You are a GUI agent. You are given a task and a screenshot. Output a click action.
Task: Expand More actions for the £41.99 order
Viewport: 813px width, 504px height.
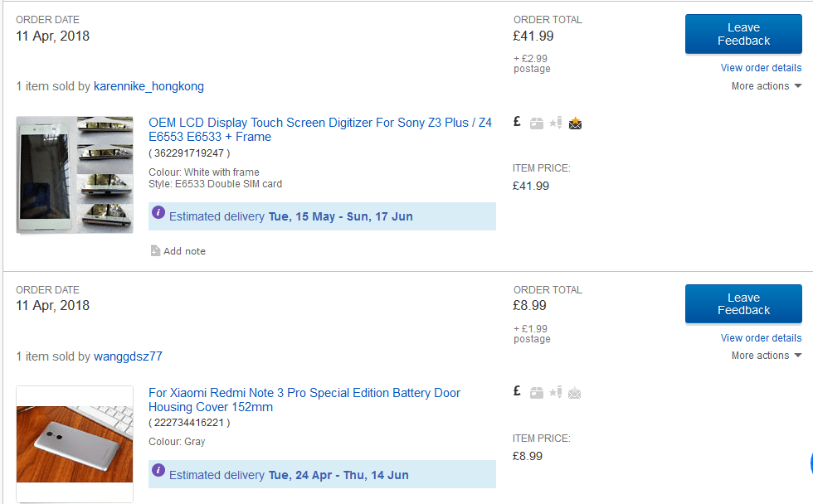[x=766, y=86]
